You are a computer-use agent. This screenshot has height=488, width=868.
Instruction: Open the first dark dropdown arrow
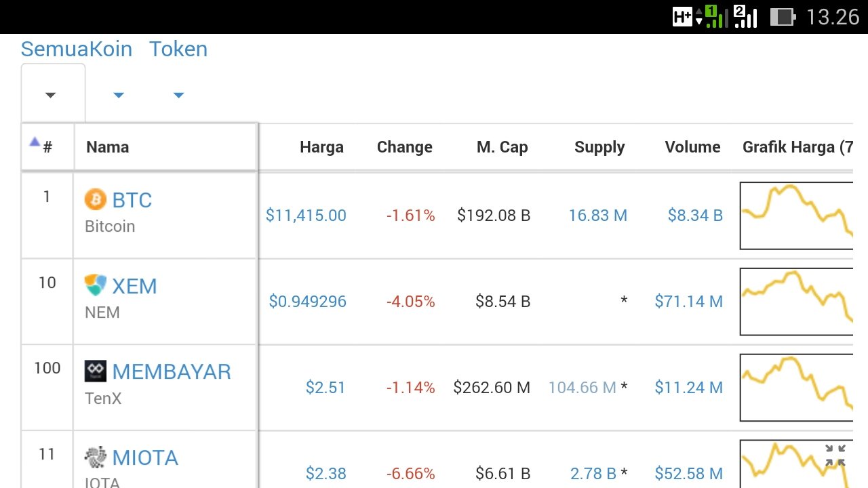[50, 95]
